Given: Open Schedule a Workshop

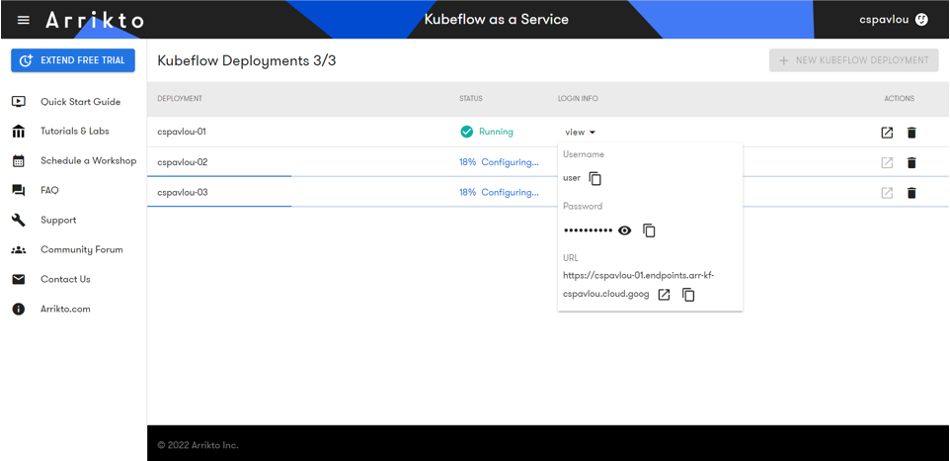Looking at the screenshot, I should (88, 161).
